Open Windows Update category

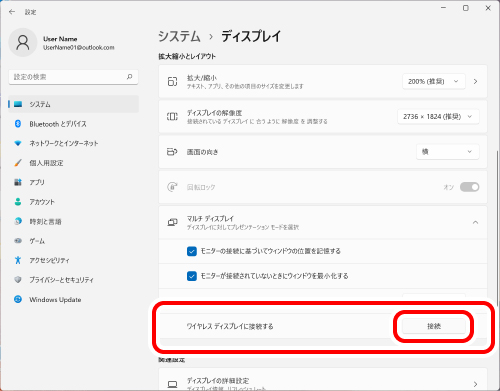73,299
